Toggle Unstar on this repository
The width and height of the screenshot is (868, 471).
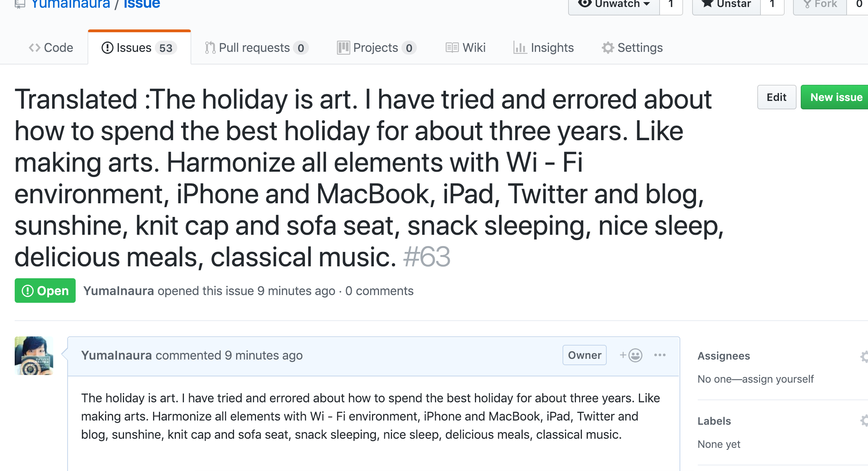726,4
